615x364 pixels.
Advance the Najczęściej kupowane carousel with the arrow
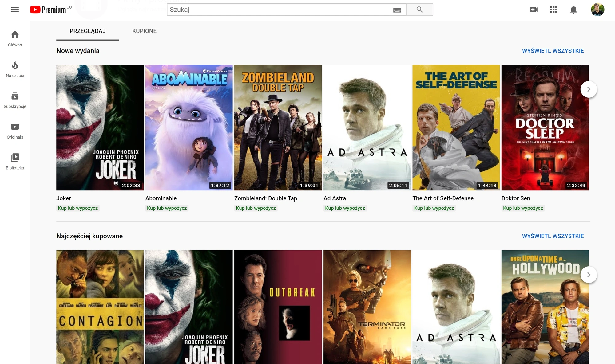(589, 275)
